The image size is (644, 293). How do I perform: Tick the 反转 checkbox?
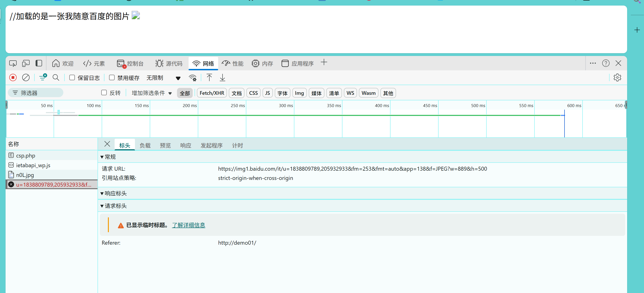pyautogui.click(x=104, y=93)
